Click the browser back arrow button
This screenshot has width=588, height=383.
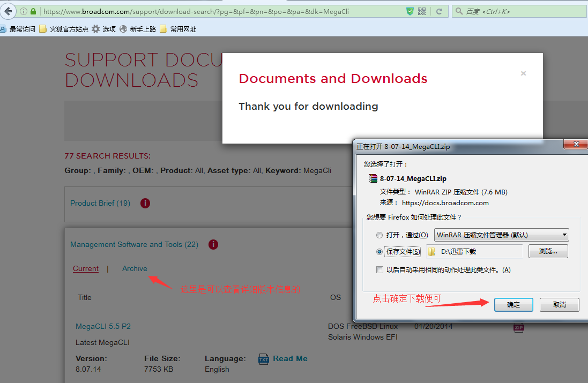8,11
